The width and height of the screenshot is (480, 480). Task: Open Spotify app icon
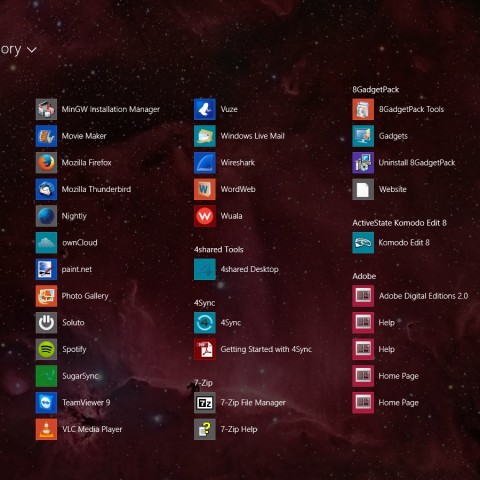pos(46,349)
